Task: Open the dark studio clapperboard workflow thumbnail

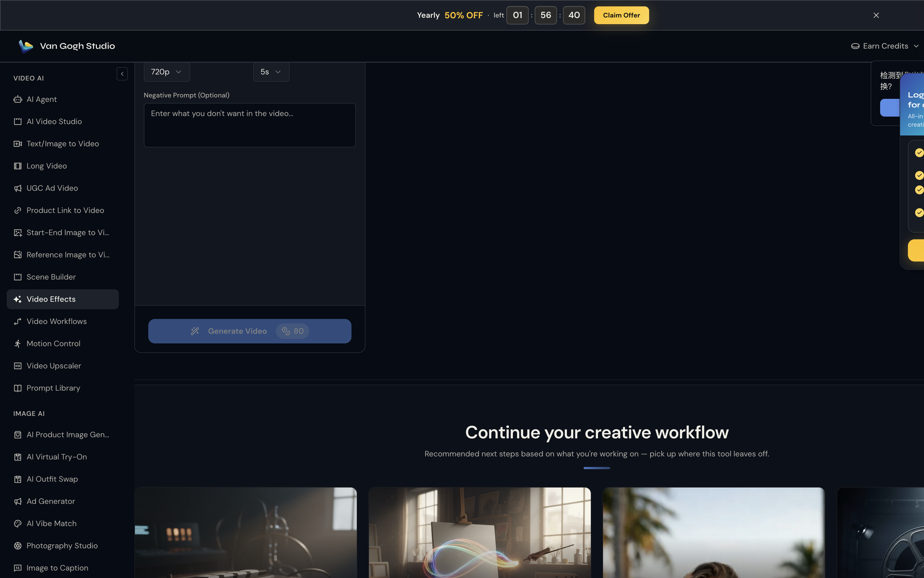Action: 246,532
